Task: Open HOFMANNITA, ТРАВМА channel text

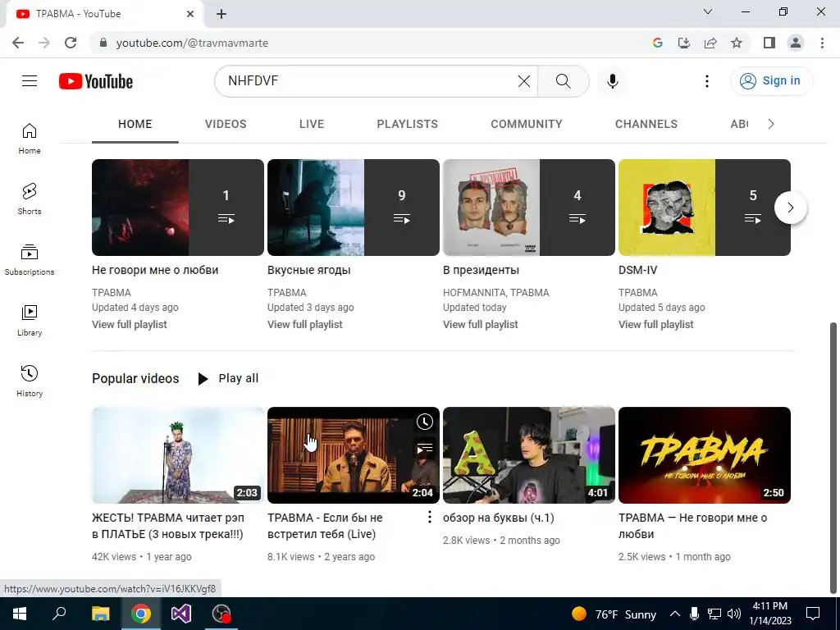Action: (x=496, y=293)
